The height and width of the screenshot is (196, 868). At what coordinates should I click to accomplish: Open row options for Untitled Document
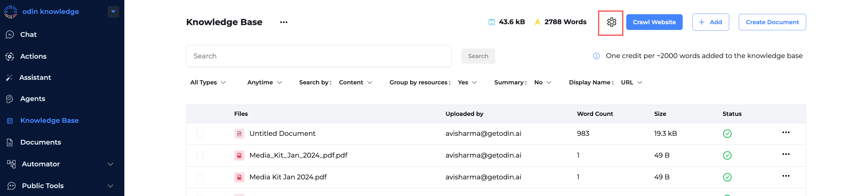(786, 132)
